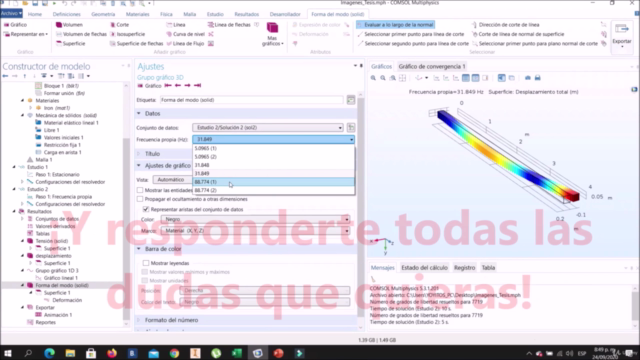The image size is (640, 360).
Task: Switch to the Registro tab
Action: click(x=464, y=268)
